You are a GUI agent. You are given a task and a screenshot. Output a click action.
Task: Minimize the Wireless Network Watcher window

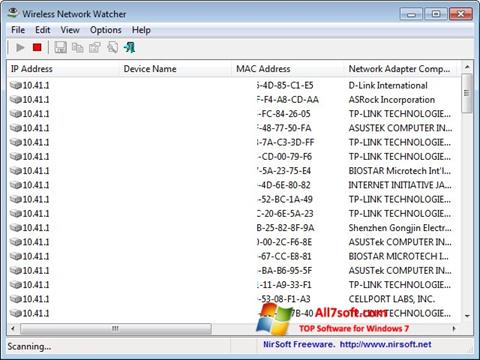[x=411, y=14]
